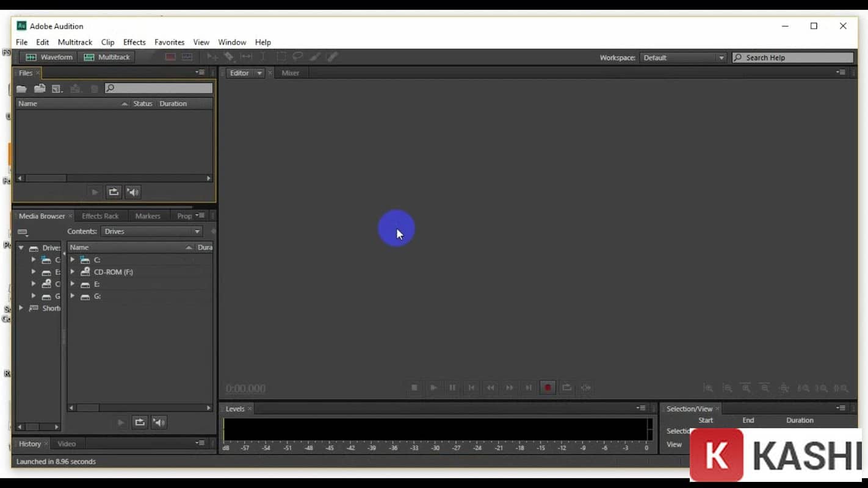Switch to Multitrack editor view
This screenshot has width=868, height=488.
point(107,57)
